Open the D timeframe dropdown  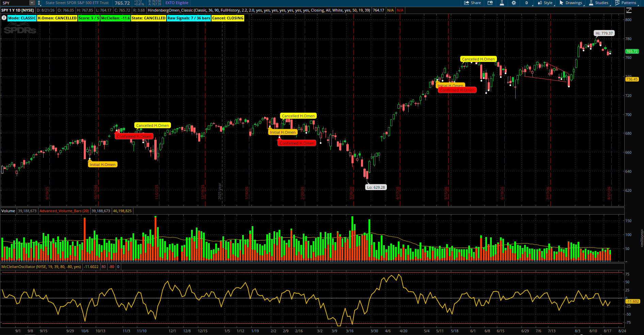tap(527, 3)
